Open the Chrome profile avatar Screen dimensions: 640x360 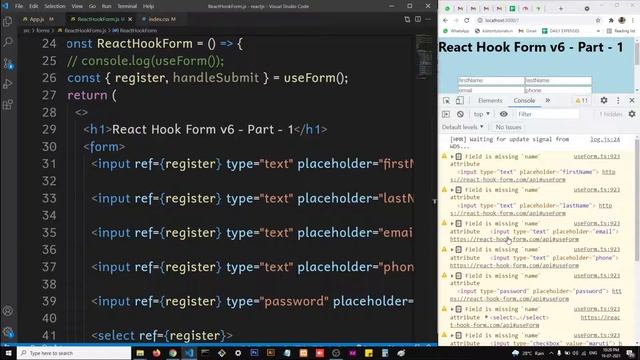coord(622,20)
